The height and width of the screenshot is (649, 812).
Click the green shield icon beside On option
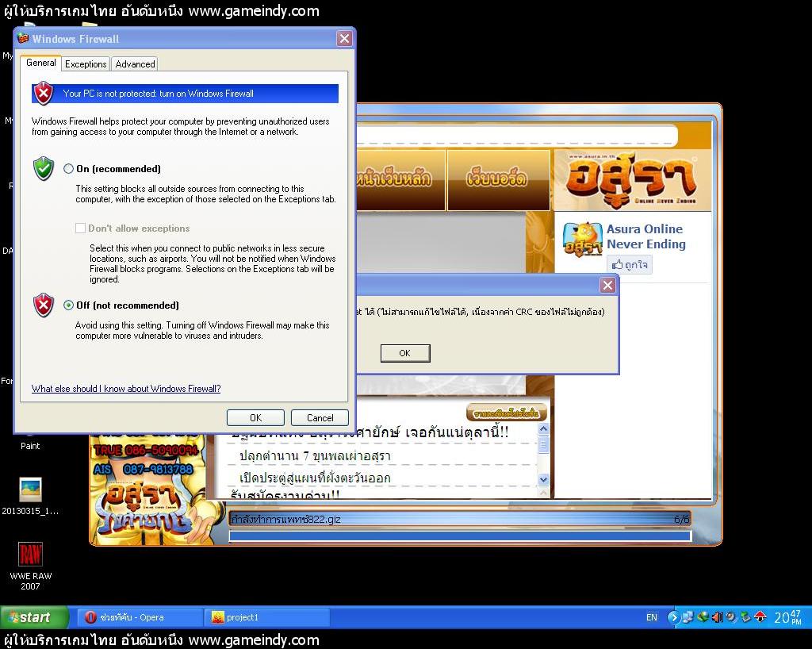[44, 168]
